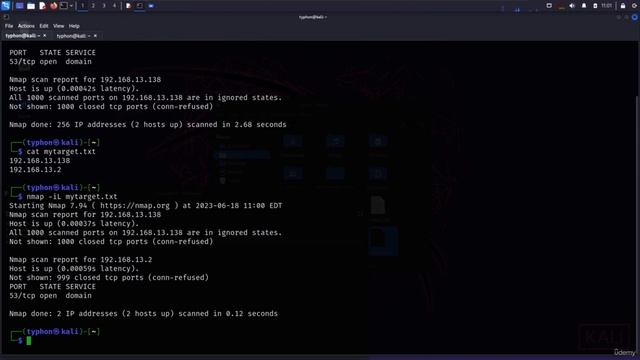Click the terminal prompt cursor
This screenshot has width=640, height=360.
(x=29, y=340)
